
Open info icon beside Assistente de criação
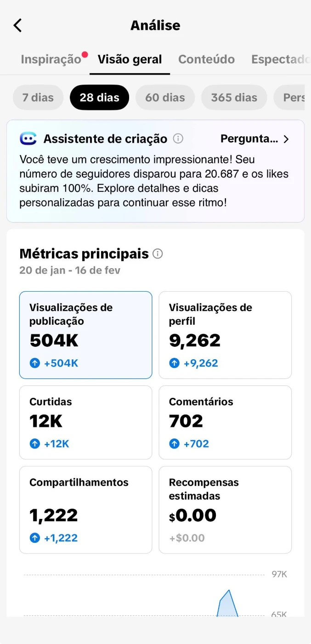tap(178, 138)
